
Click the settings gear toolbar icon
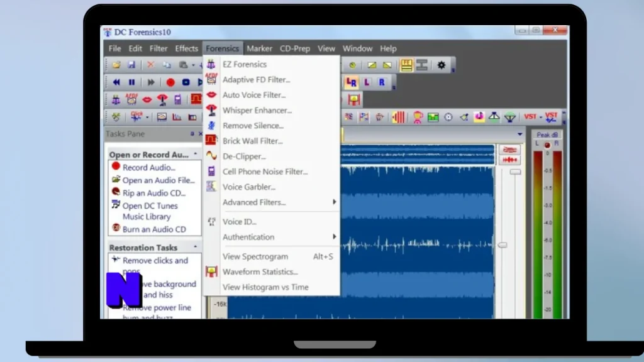(441, 65)
